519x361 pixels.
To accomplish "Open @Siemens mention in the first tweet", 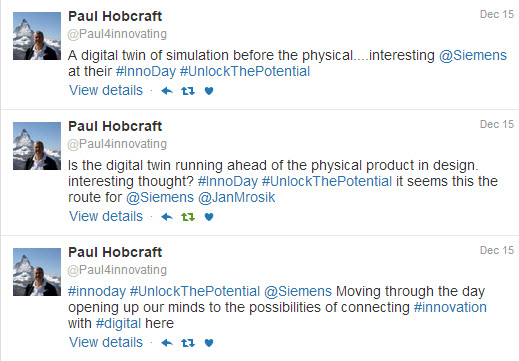I will 473,55.
